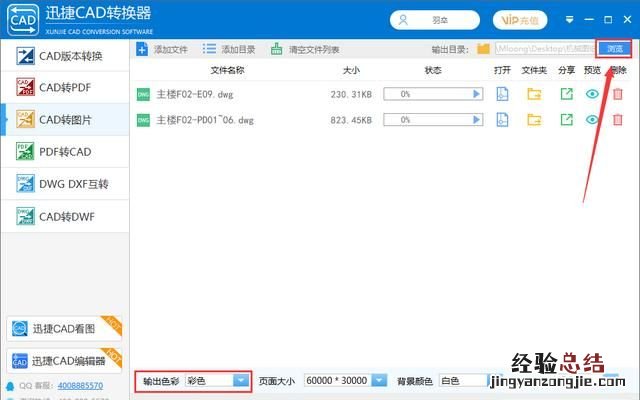Switch to the DWG DXF互转 tab
Screen dimensions: 640x400
point(65,184)
